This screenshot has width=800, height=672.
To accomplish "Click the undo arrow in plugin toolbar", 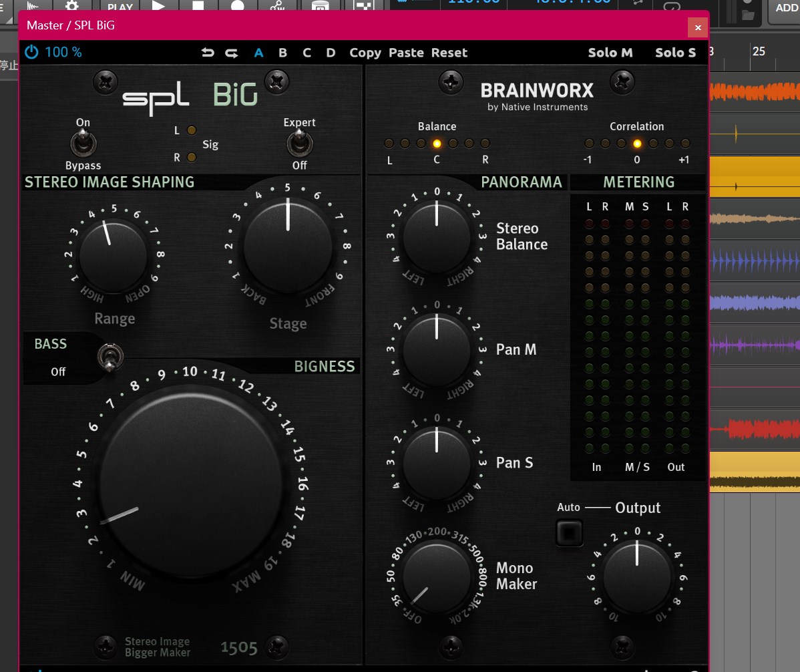I will (208, 53).
